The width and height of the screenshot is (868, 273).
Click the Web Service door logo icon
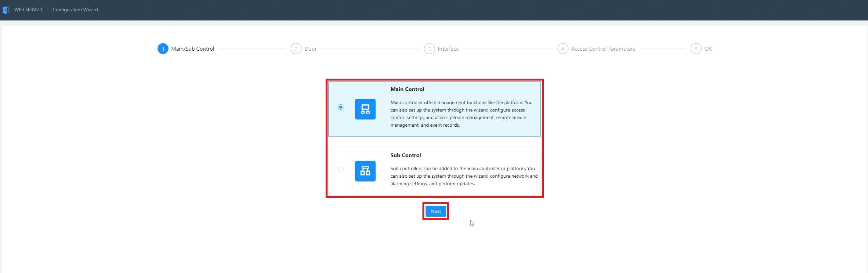(x=6, y=10)
